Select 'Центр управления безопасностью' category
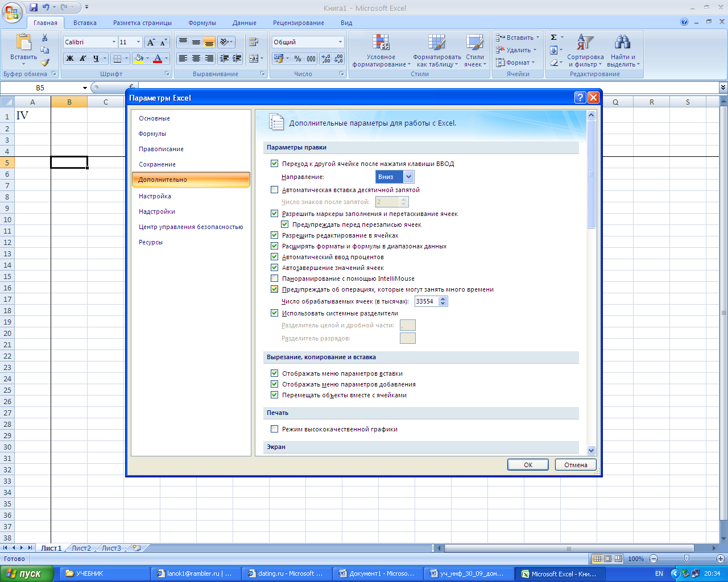Screen dimensions: 728x582 coord(191,227)
